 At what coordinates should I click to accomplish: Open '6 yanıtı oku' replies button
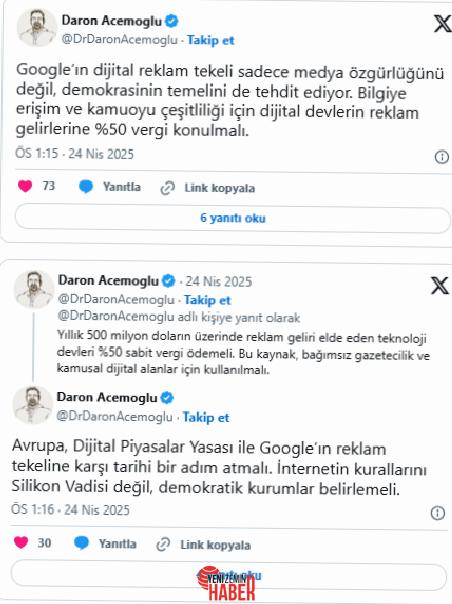tap(232, 218)
